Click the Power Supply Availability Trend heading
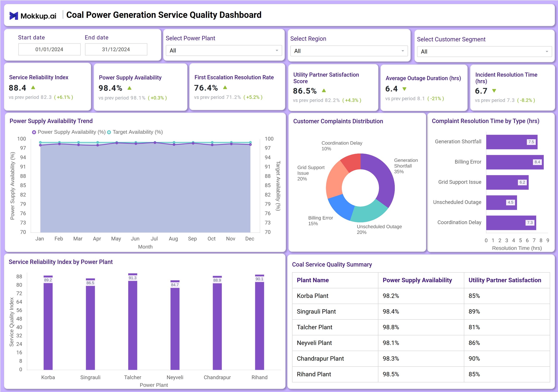The width and height of the screenshot is (558, 392). 51,121
